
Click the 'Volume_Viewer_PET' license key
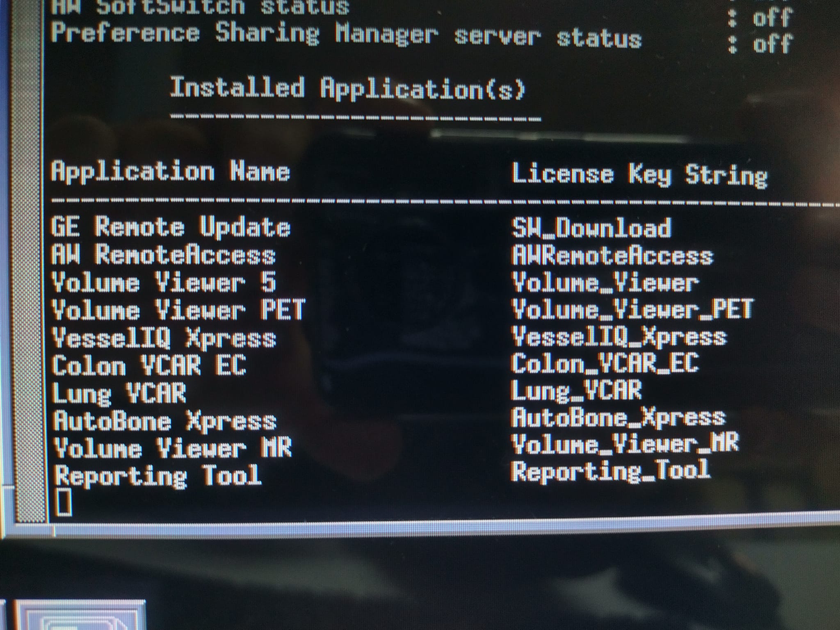point(633,309)
